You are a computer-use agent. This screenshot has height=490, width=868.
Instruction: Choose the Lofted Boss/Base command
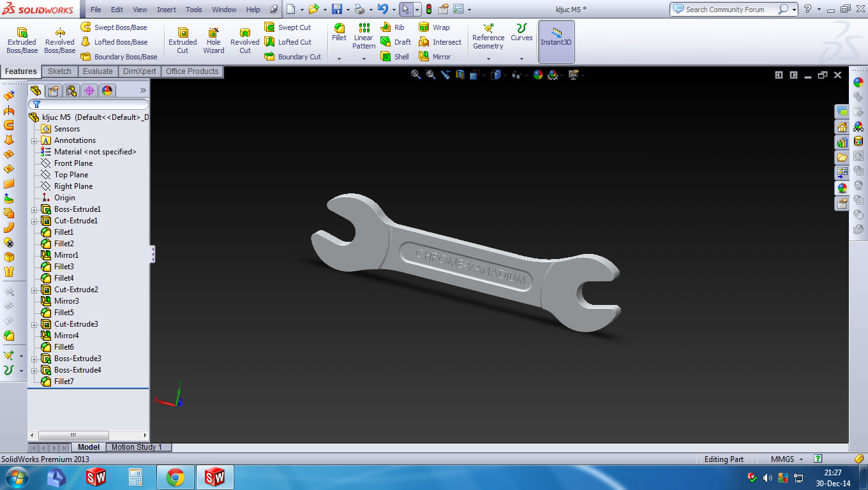[114, 42]
